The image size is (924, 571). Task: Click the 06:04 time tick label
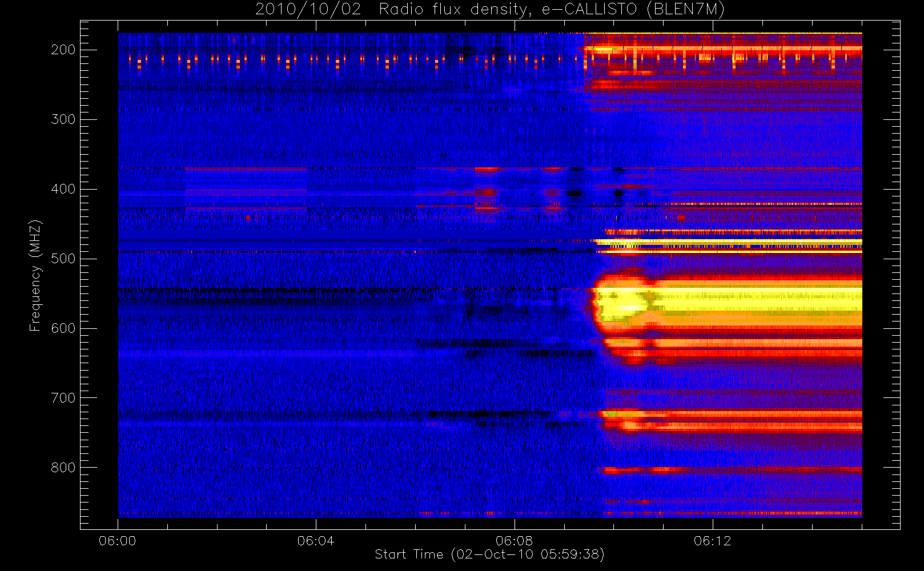(316, 541)
